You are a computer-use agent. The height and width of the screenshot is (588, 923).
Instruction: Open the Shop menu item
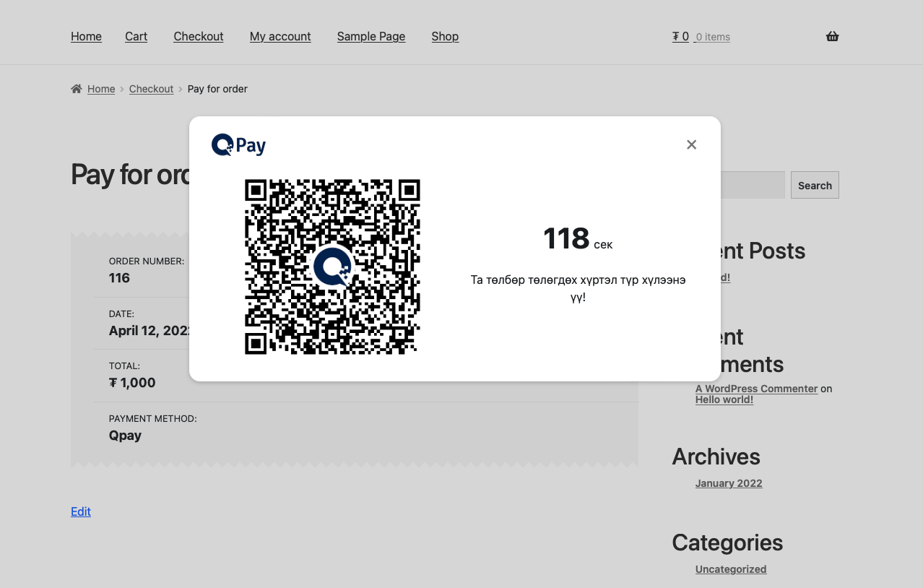445,36
